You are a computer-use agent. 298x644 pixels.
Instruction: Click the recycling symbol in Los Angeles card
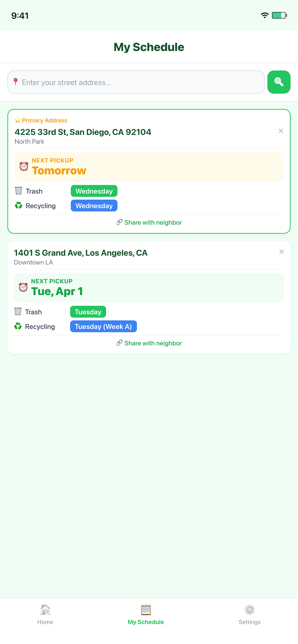pyautogui.click(x=18, y=326)
